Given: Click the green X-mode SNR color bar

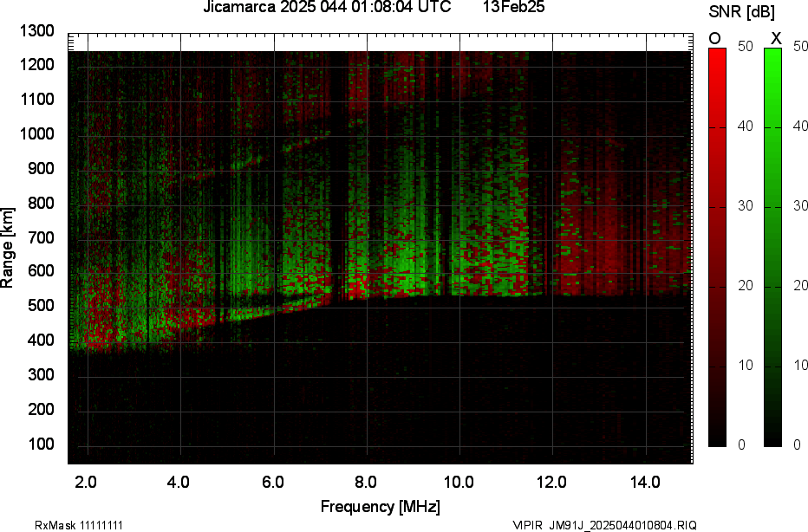Looking at the screenshot, I should coord(772,247).
